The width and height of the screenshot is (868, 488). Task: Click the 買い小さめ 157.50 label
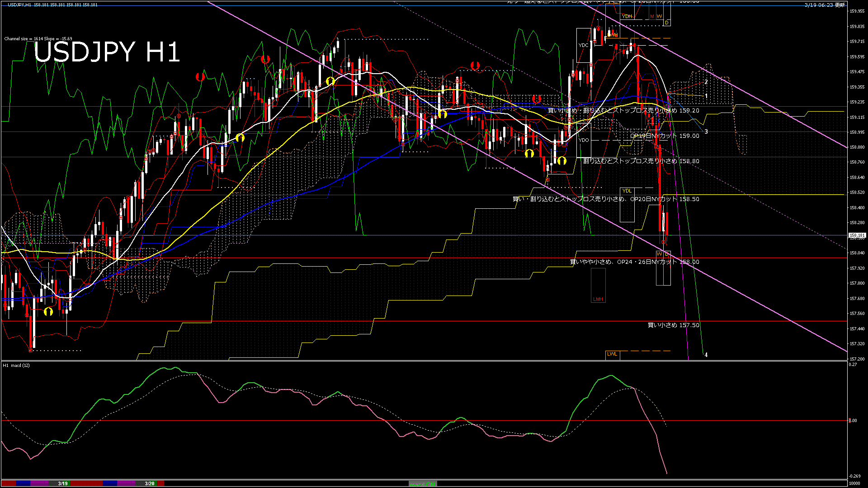point(673,325)
